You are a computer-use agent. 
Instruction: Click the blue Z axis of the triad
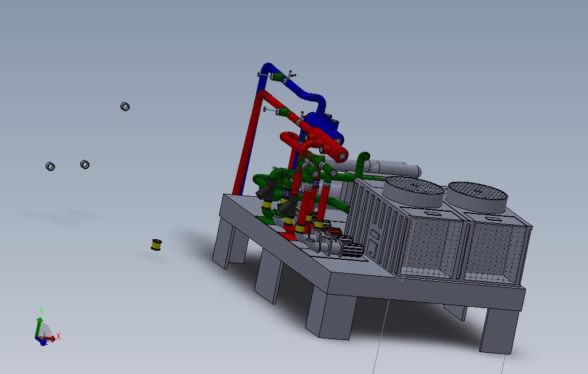coord(42,341)
